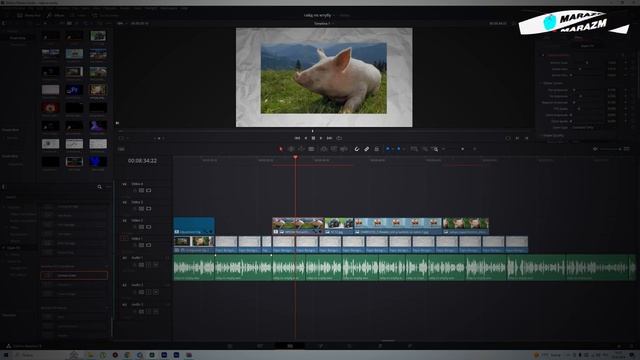Disable the Video 2 track
The width and height of the screenshot is (640, 360).
149,227
